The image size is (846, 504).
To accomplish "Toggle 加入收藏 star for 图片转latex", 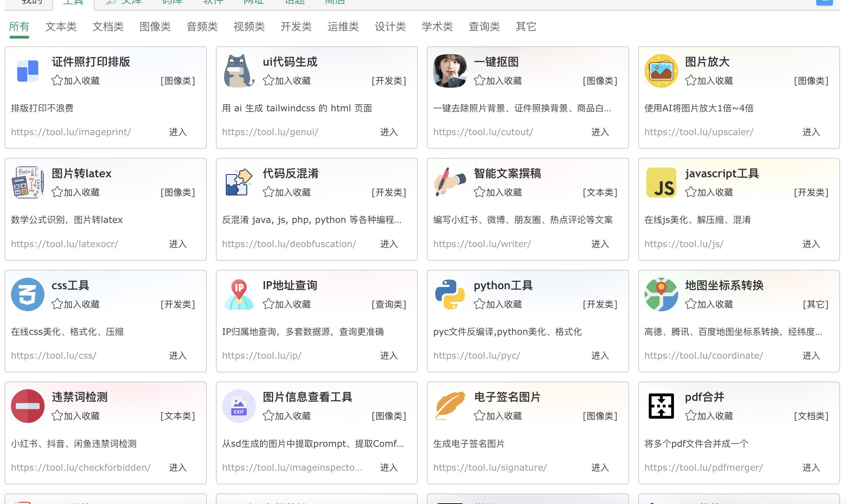I will point(57,192).
